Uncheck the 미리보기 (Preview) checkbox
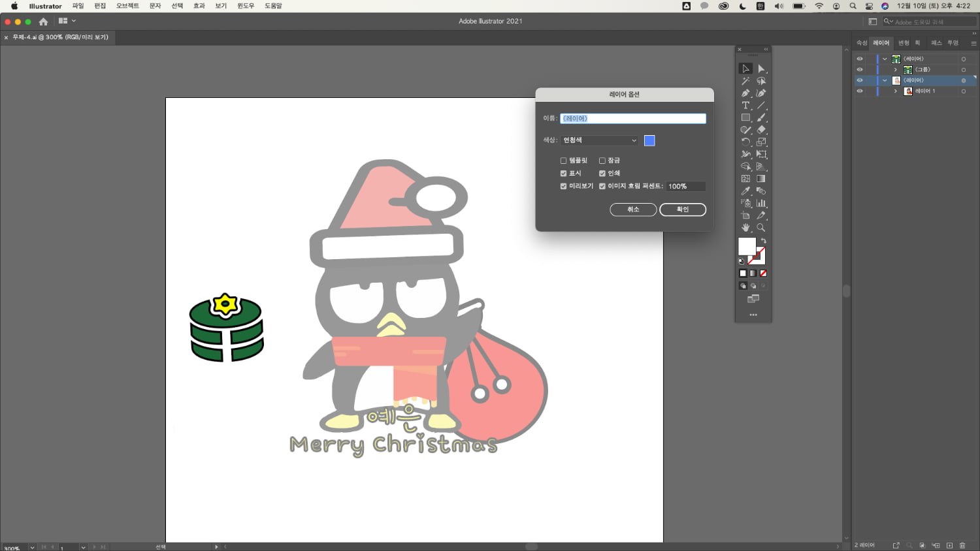Image resolution: width=980 pixels, height=551 pixels. coord(563,186)
